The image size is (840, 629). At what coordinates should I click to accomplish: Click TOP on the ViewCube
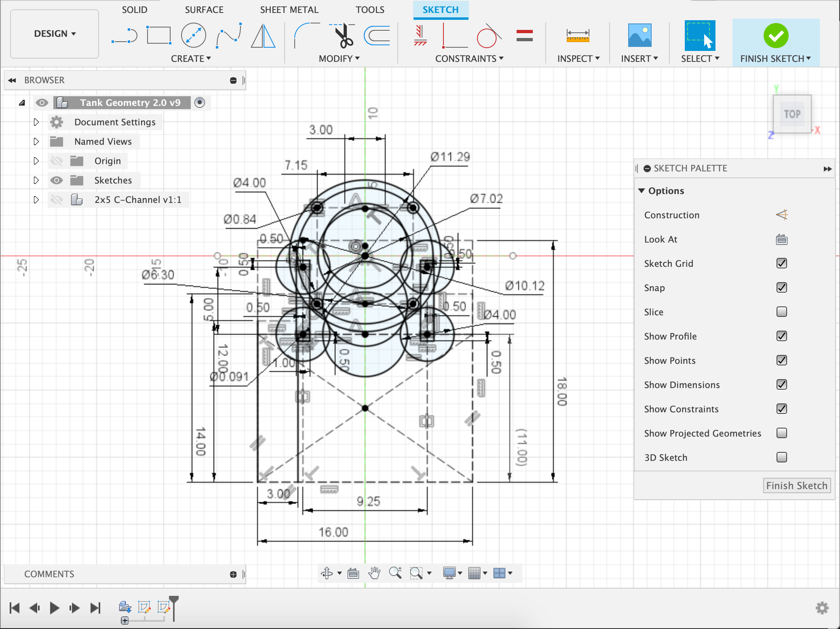click(x=791, y=114)
